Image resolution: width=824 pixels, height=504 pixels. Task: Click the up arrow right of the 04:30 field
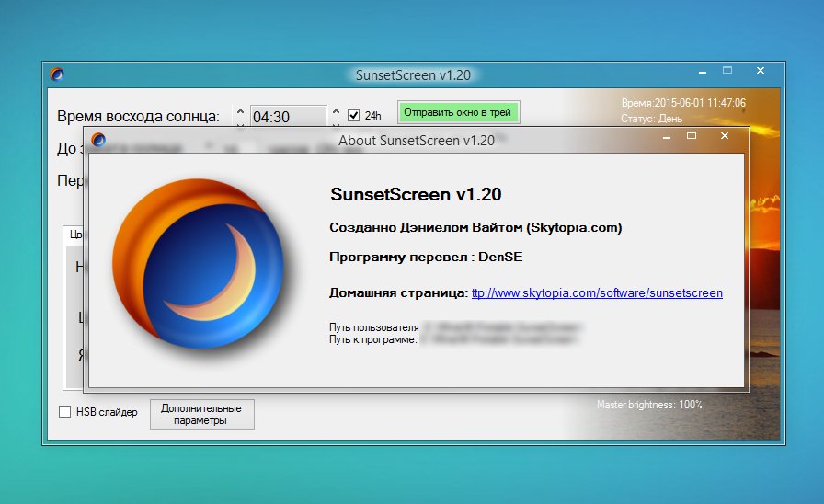[336, 111]
